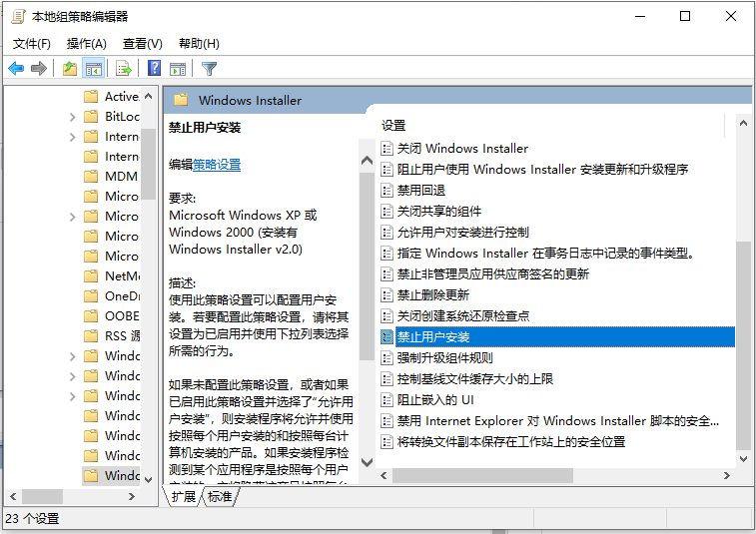Expand the BitLocker folder tree node
This screenshot has height=534, width=756.
click(73, 117)
